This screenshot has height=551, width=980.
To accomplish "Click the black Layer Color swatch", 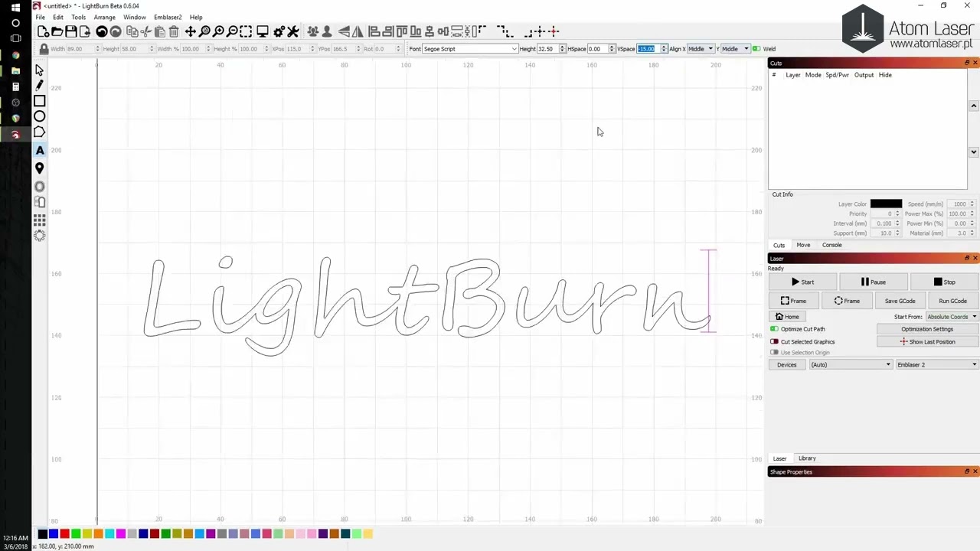I will point(886,204).
